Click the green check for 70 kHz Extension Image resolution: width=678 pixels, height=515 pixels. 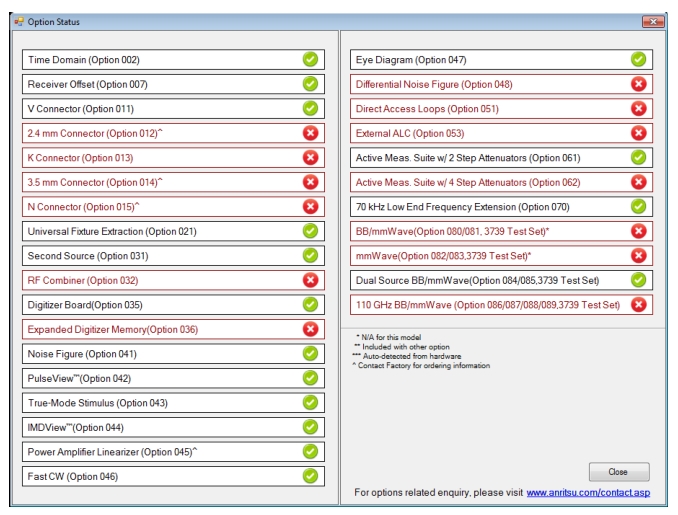coord(638,207)
